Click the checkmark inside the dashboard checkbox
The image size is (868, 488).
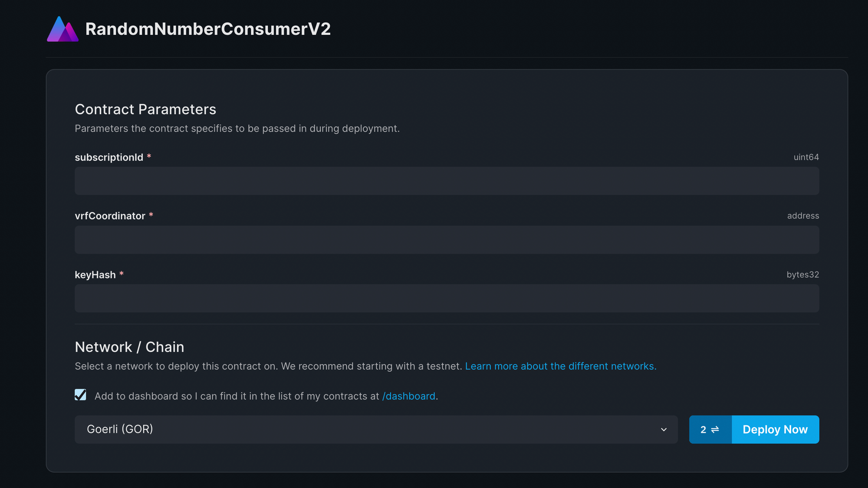(81, 395)
